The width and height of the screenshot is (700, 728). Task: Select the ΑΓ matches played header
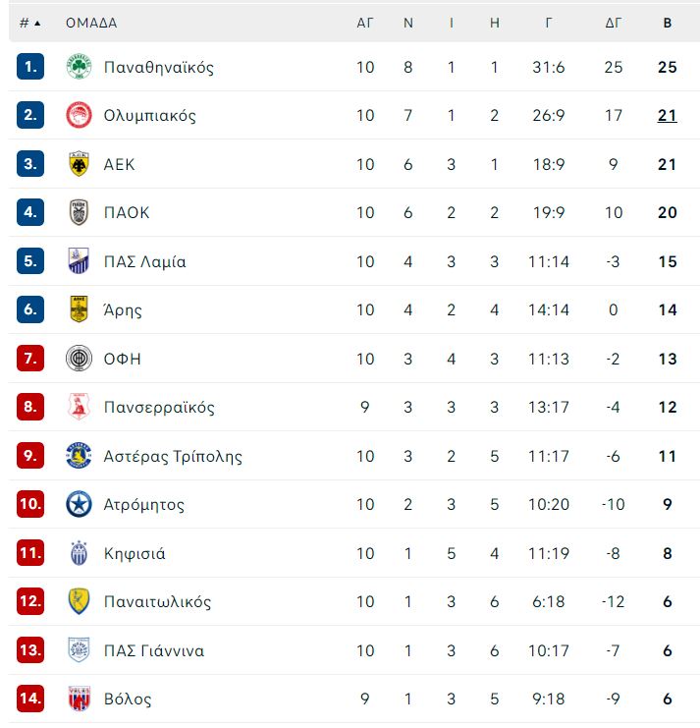coord(365,23)
